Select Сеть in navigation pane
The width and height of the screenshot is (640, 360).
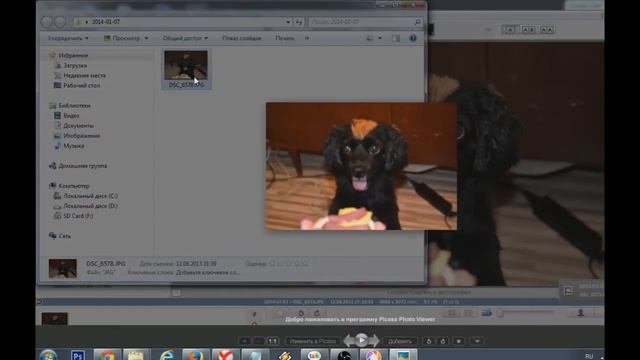point(64,236)
